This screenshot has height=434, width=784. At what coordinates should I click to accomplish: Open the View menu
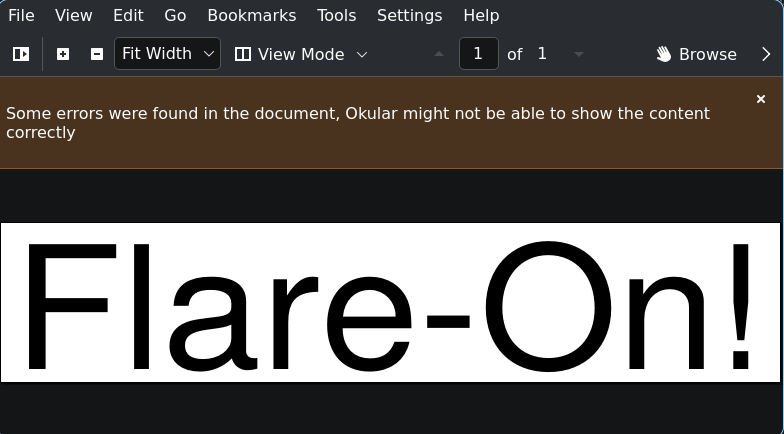[x=74, y=15]
